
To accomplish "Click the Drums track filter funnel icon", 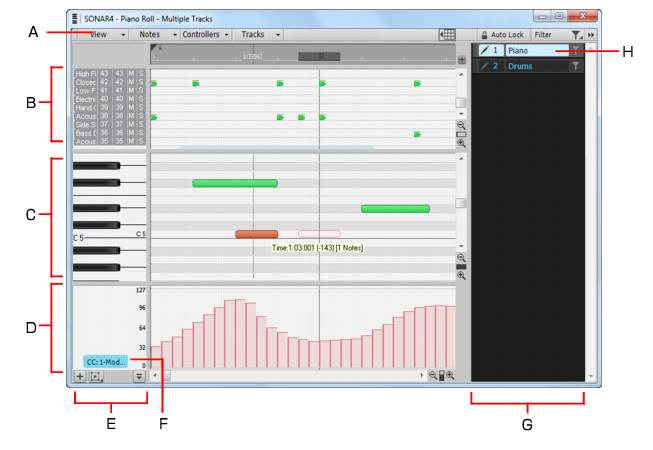I will [x=576, y=66].
